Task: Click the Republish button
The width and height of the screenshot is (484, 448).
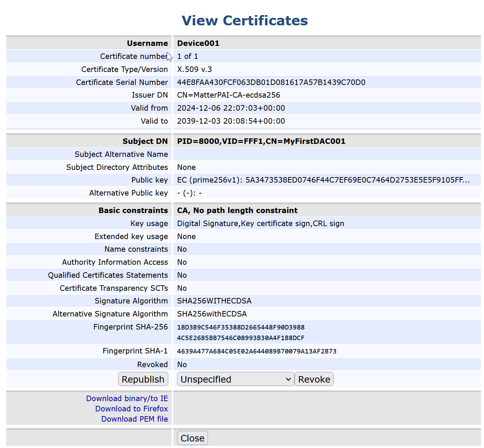Action: point(143,379)
